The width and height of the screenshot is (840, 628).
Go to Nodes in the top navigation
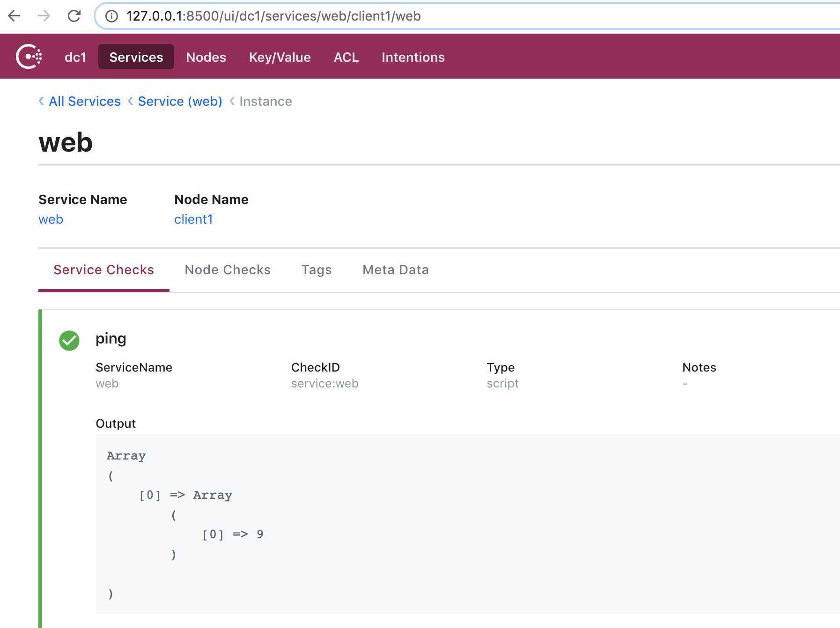206,57
